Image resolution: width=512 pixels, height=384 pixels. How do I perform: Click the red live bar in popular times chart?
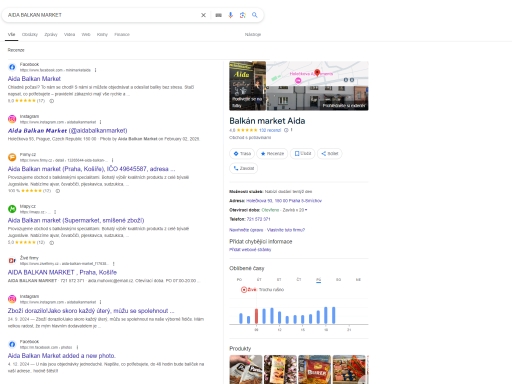point(256,316)
